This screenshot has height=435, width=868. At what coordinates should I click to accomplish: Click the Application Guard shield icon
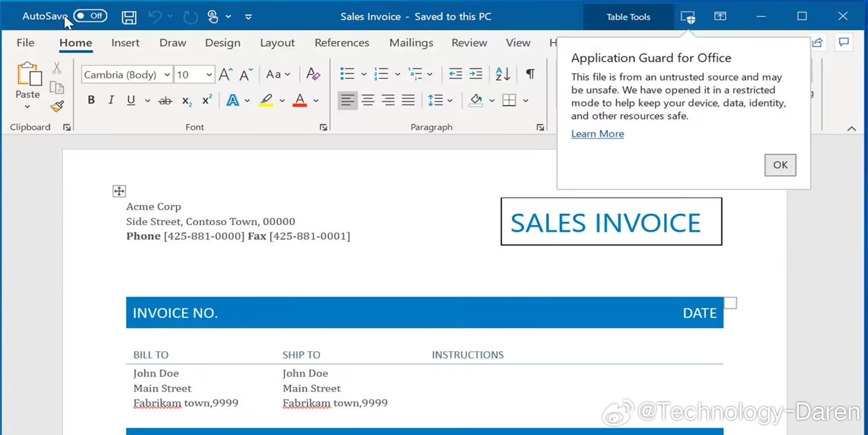tap(688, 17)
